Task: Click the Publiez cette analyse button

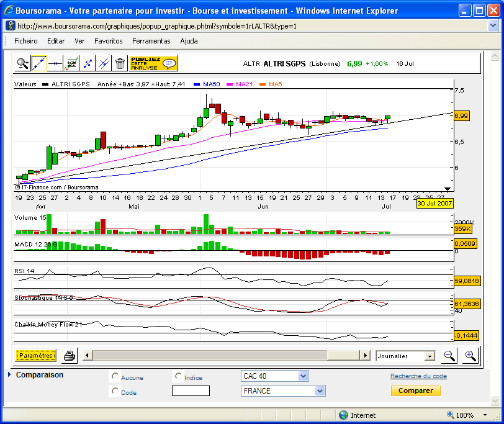Action: (x=154, y=63)
